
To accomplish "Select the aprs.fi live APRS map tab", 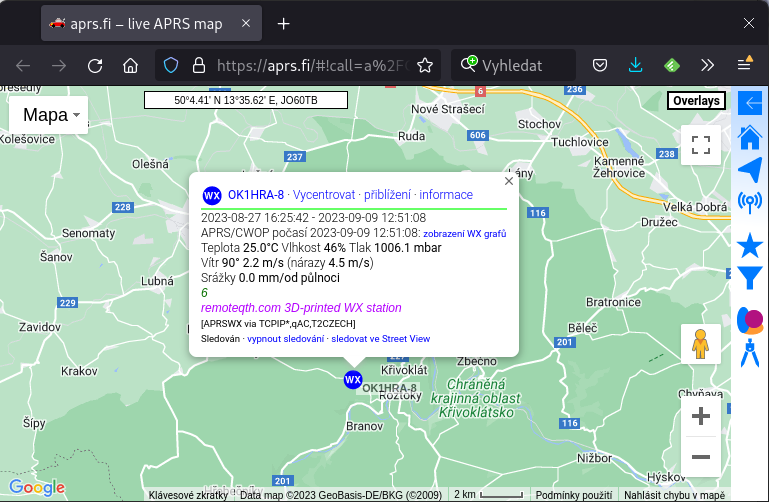I will coord(150,23).
